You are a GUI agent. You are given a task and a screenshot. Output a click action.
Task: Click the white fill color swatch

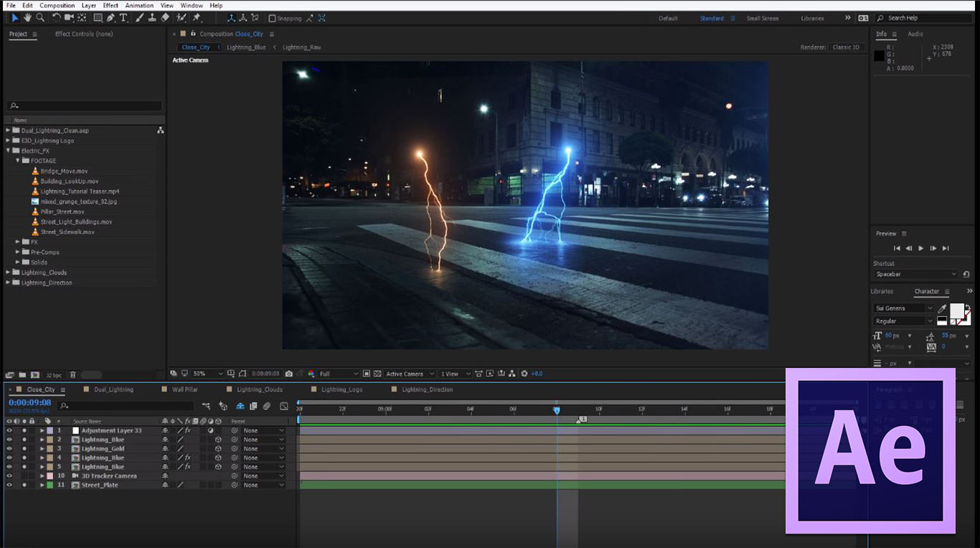tap(956, 311)
